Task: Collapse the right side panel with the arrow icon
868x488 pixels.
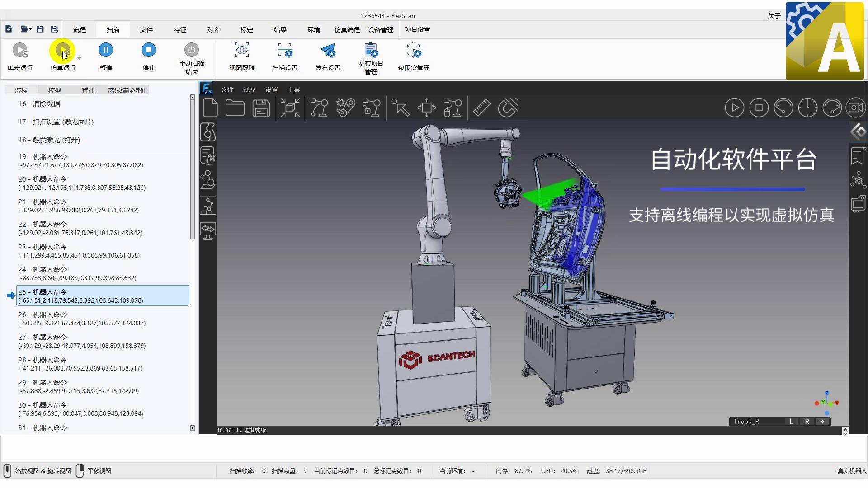Action: [858, 132]
